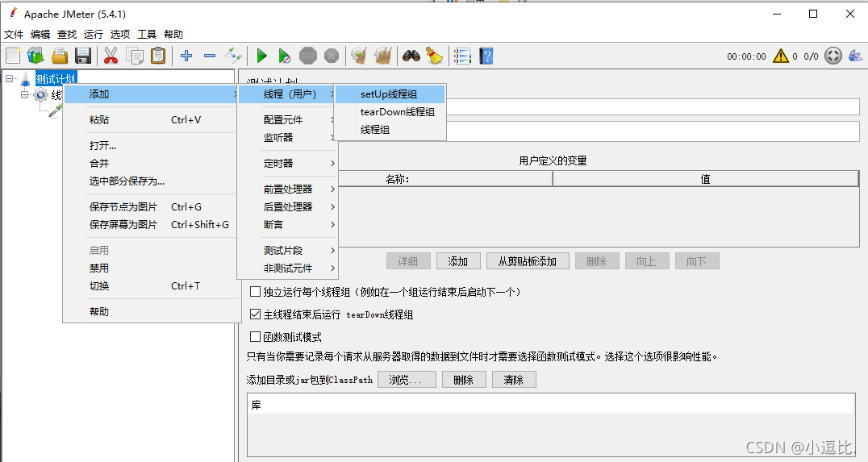Clear results with the gear-broom icon

[359, 56]
